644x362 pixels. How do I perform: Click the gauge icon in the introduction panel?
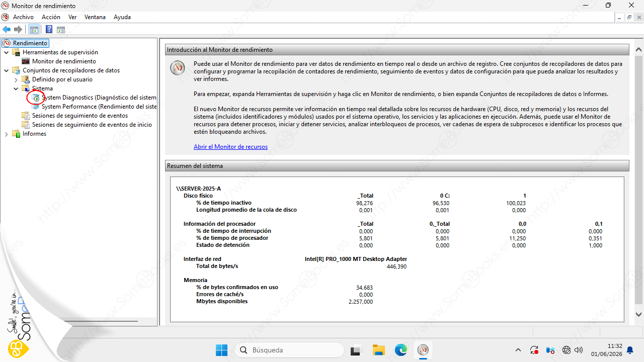[177, 68]
